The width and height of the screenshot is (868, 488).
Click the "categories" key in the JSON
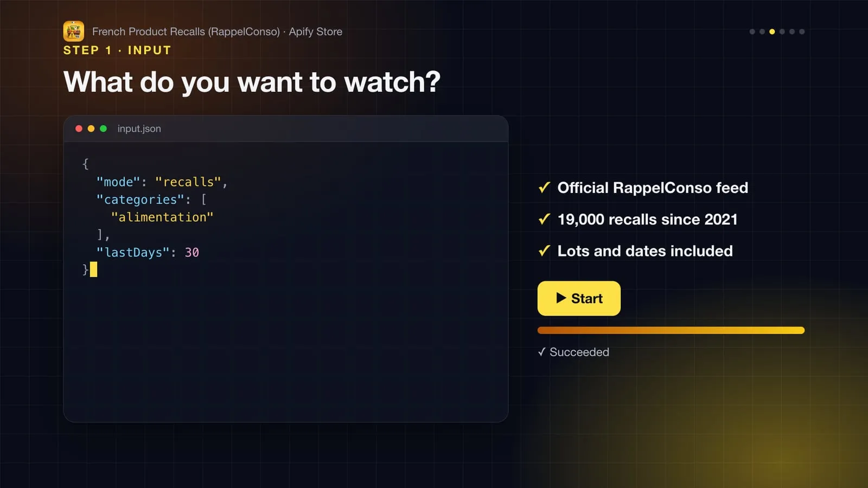[x=141, y=200]
